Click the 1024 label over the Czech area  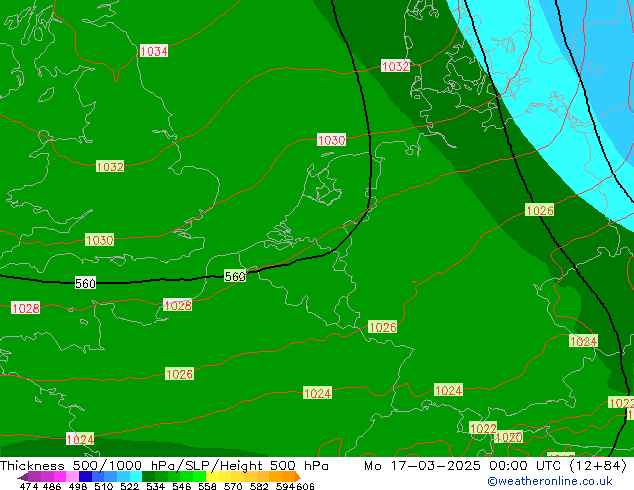tap(583, 341)
